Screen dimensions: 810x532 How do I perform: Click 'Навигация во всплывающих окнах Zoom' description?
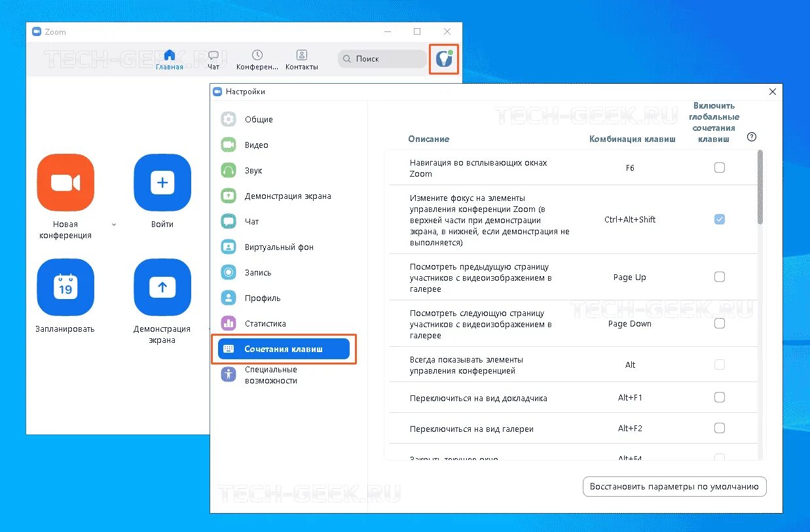(x=478, y=168)
